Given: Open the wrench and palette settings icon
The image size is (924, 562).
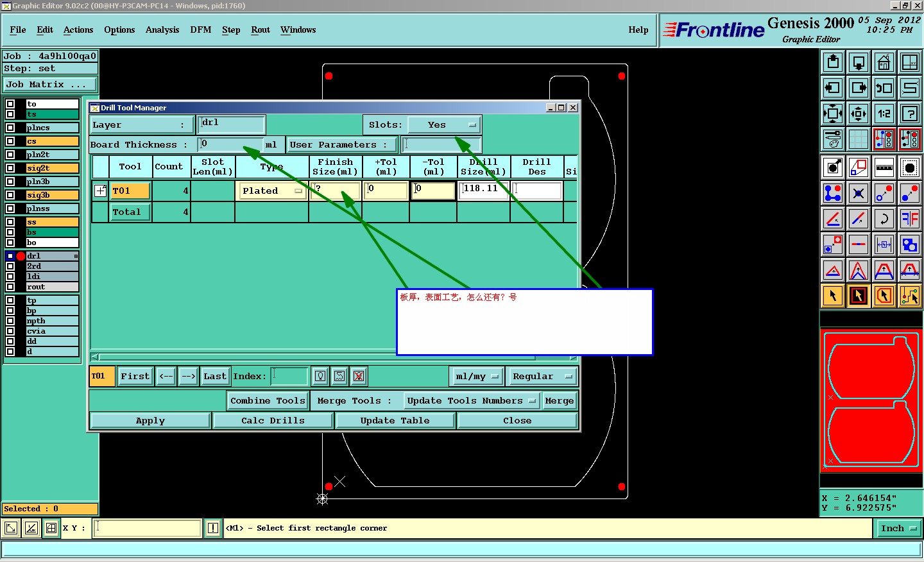Looking at the screenshot, I should (x=833, y=139).
